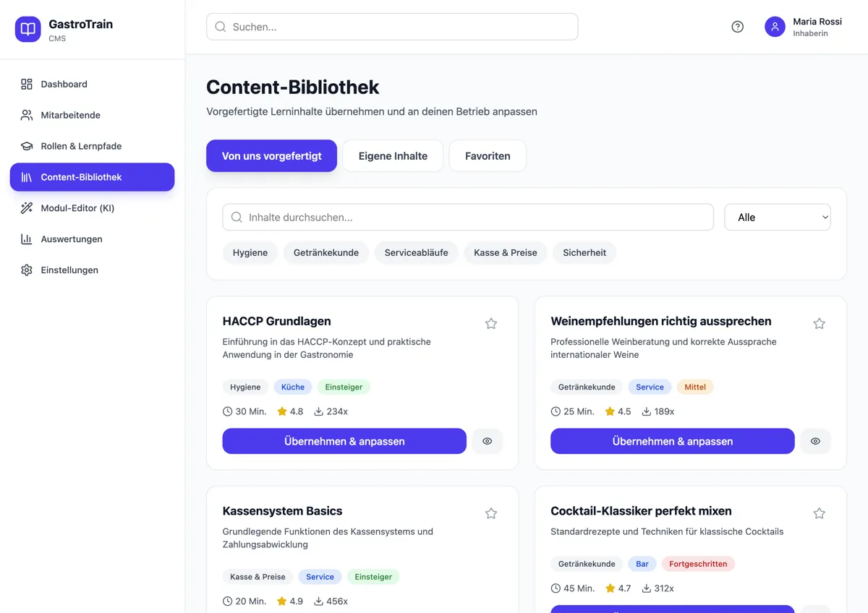Open Dashboard from the sidebar
Screen dimensions: 868x613
(64, 84)
